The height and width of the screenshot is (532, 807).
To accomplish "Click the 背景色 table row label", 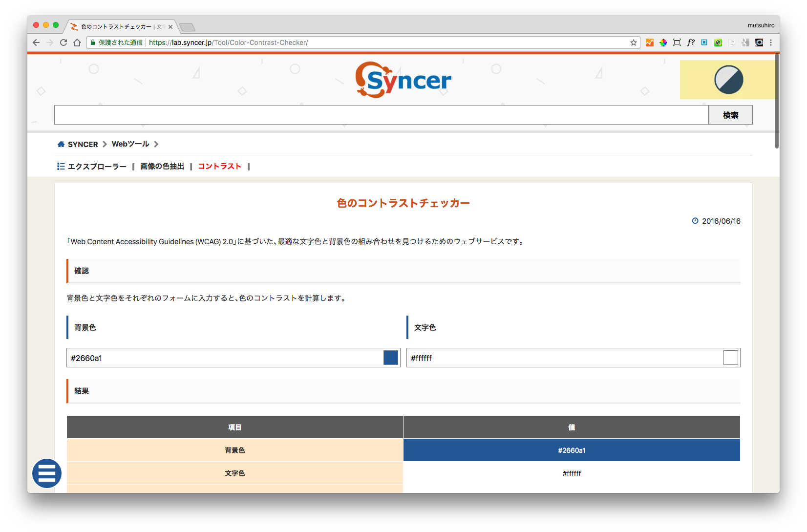I will (235, 450).
